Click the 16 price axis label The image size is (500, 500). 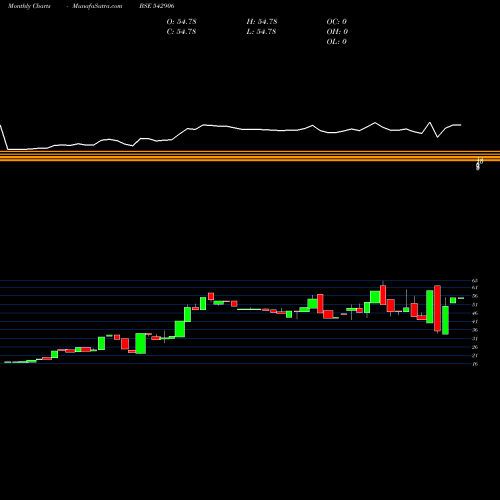click(475, 364)
